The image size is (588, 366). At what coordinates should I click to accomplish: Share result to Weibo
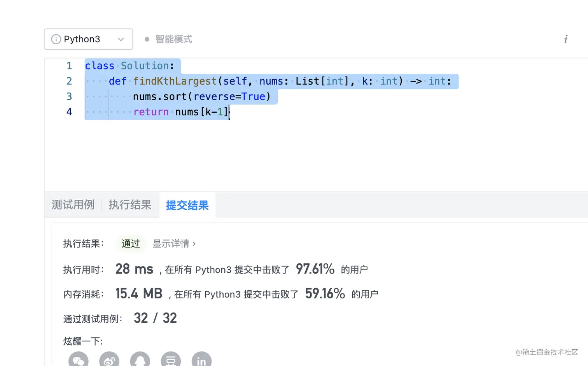109,360
